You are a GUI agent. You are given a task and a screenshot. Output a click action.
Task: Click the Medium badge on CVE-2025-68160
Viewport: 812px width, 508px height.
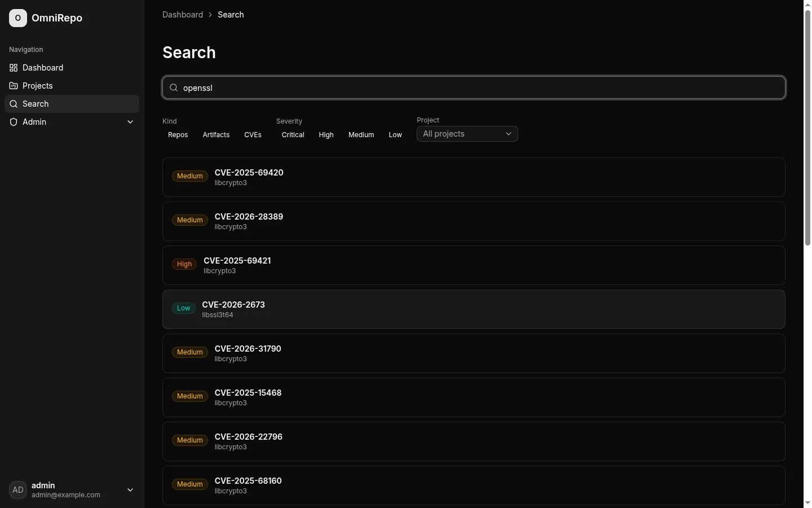coord(190,484)
